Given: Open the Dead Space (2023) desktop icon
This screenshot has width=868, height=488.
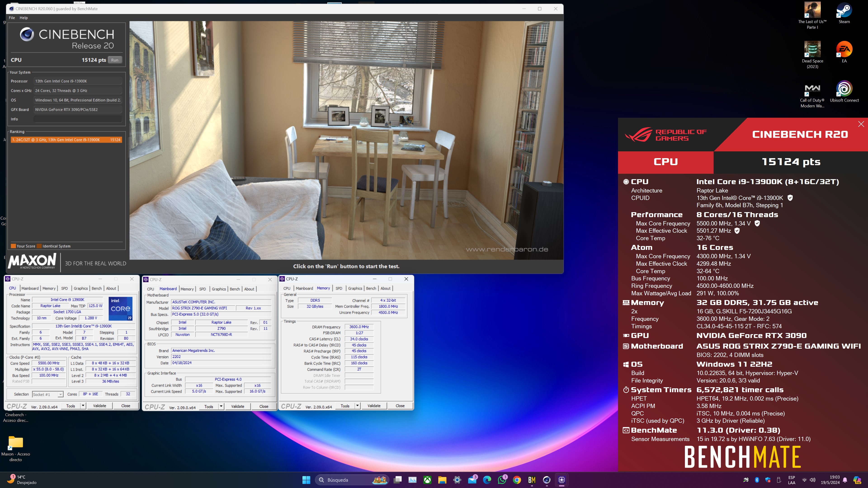Looking at the screenshot, I should (x=812, y=54).
